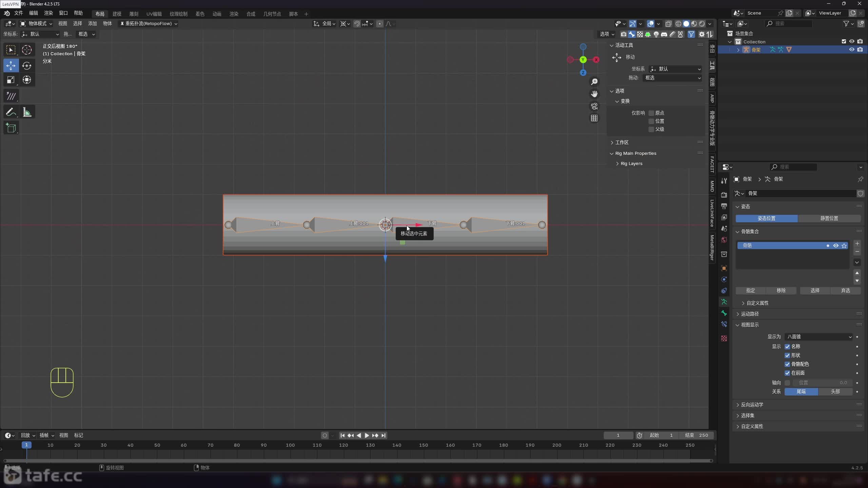
Task: Select the Rotate tool in toolbar
Action: point(27,65)
